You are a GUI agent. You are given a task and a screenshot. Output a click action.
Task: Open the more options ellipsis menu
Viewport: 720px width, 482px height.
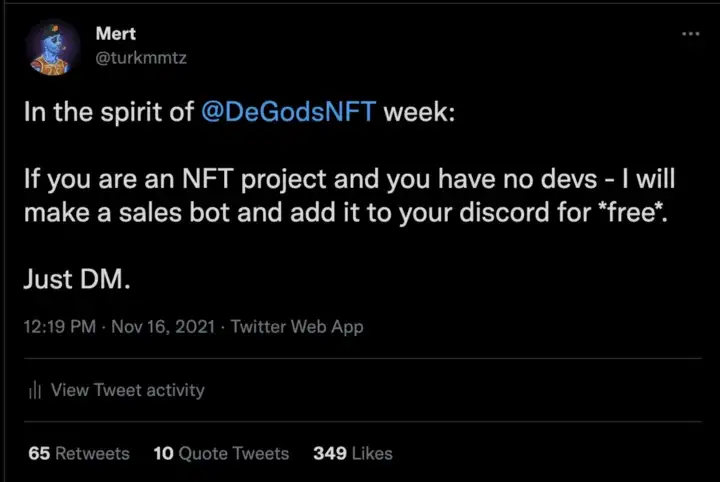click(690, 34)
